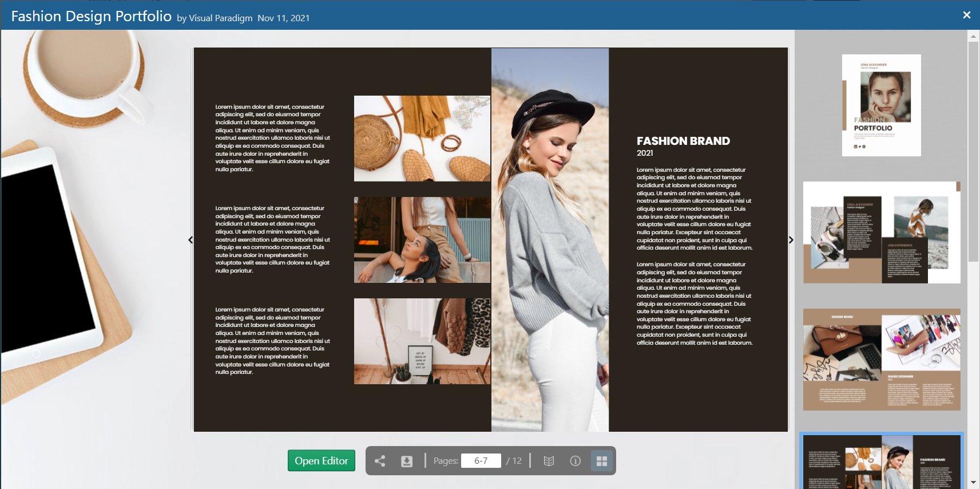Open the share options icon

pos(380,461)
